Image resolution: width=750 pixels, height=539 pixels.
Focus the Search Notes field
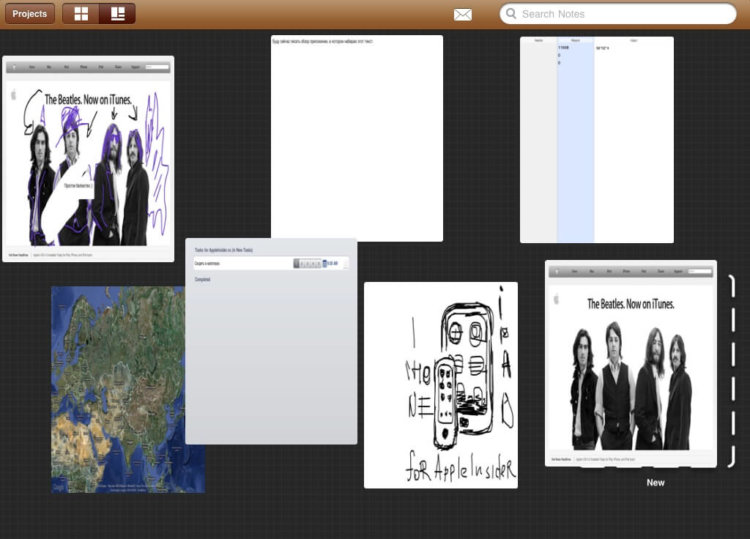[x=618, y=14]
